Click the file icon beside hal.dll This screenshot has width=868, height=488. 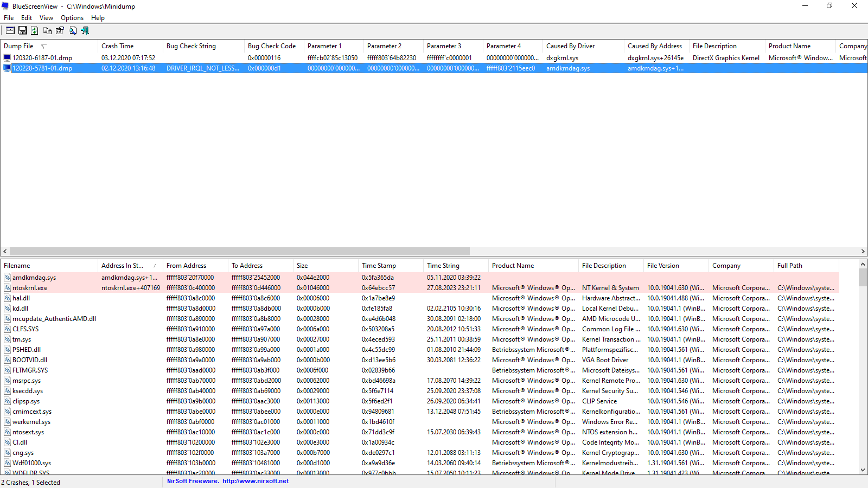[7, 298]
